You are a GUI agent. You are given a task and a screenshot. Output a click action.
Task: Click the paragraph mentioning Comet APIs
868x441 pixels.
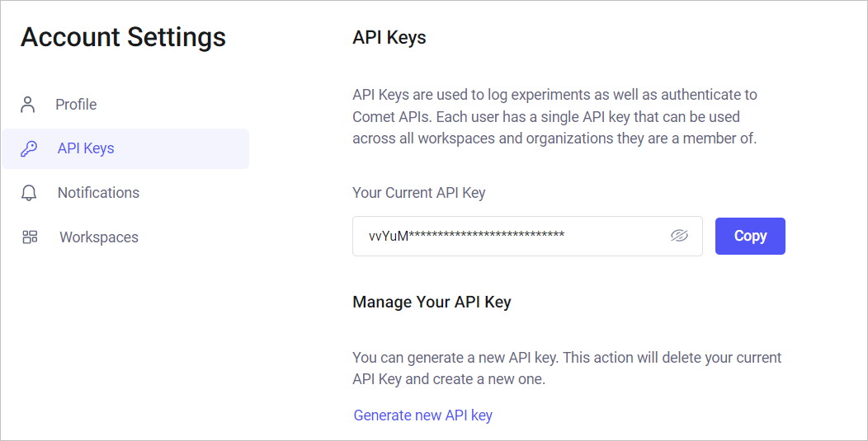pyautogui.click(x=554, y=116)
